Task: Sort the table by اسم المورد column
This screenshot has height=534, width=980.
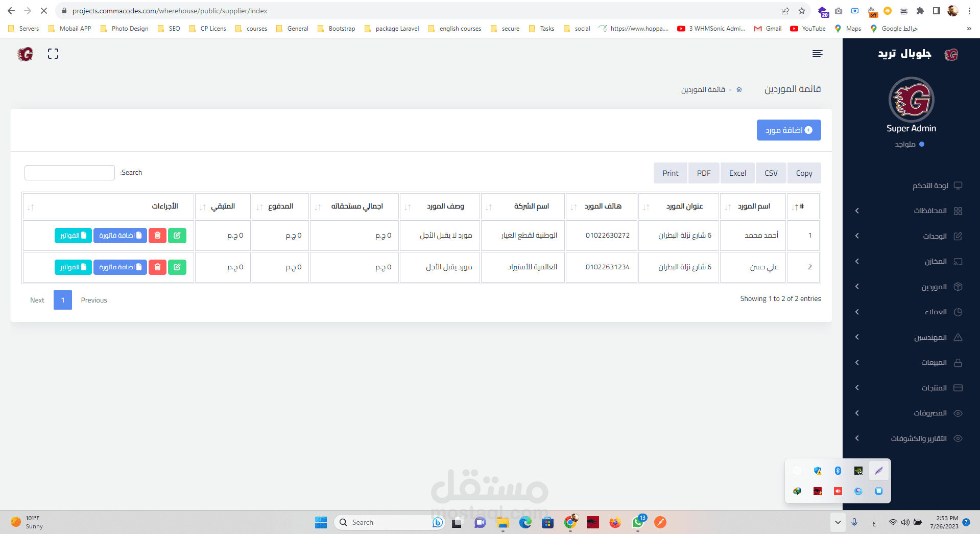Action: [753, 206]
